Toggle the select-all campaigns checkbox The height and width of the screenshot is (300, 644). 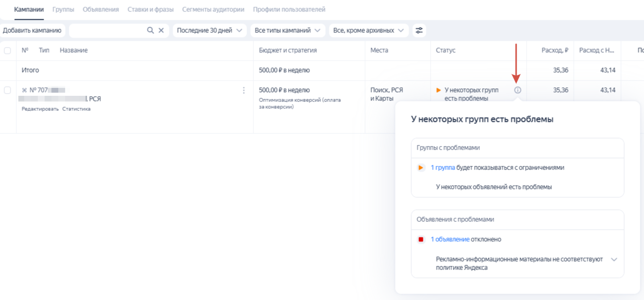click(7, 50)
